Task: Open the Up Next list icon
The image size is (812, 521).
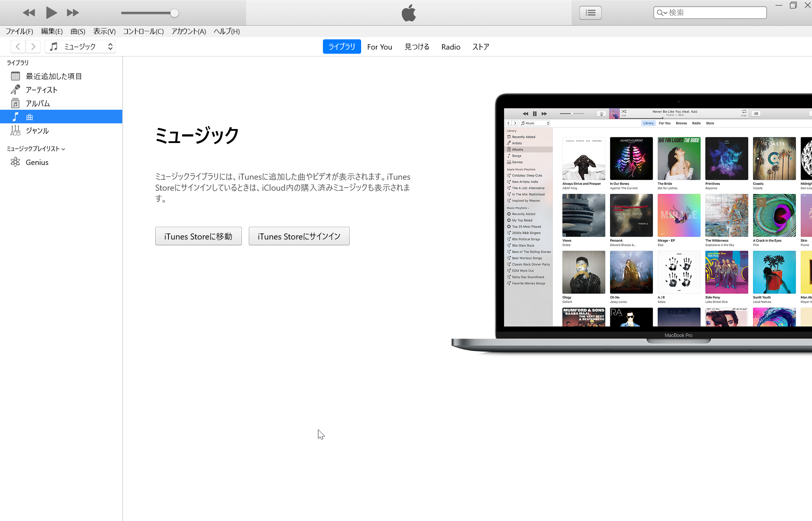Action: point(590,13)
